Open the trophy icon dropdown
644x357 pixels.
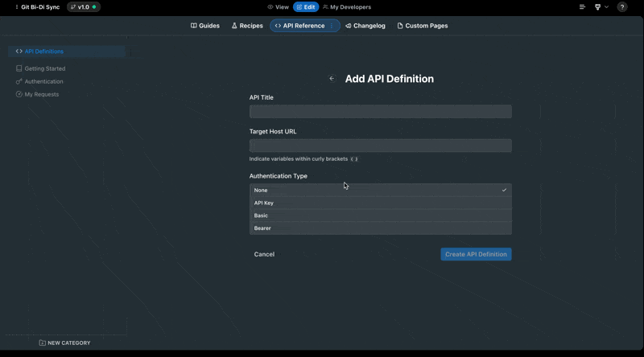601,7
